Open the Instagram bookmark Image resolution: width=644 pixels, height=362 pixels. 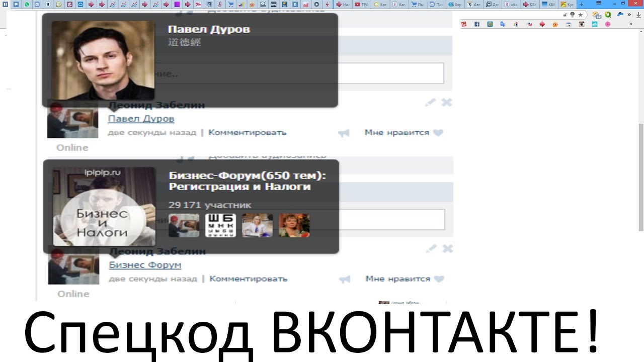point(582,24)
